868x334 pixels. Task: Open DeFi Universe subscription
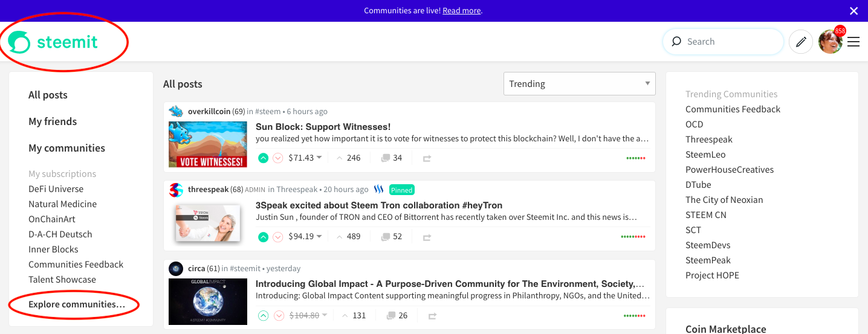(x=56, y=189)
